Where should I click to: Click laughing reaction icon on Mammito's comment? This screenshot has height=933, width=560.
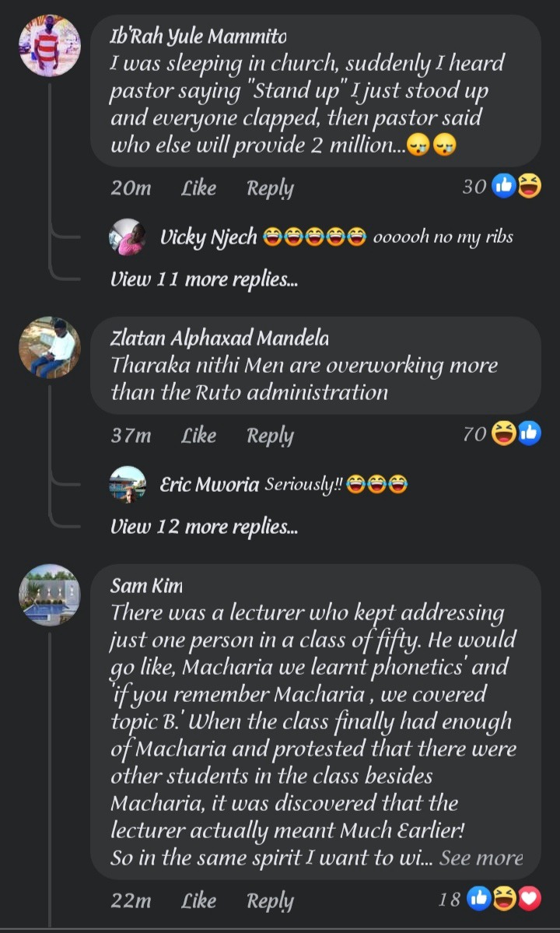529,187
